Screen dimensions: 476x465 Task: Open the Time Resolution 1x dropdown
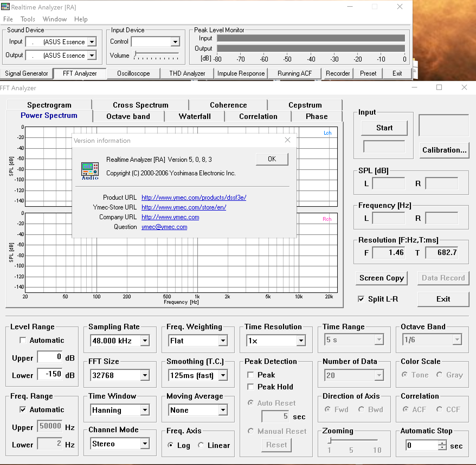click(301, 341)
